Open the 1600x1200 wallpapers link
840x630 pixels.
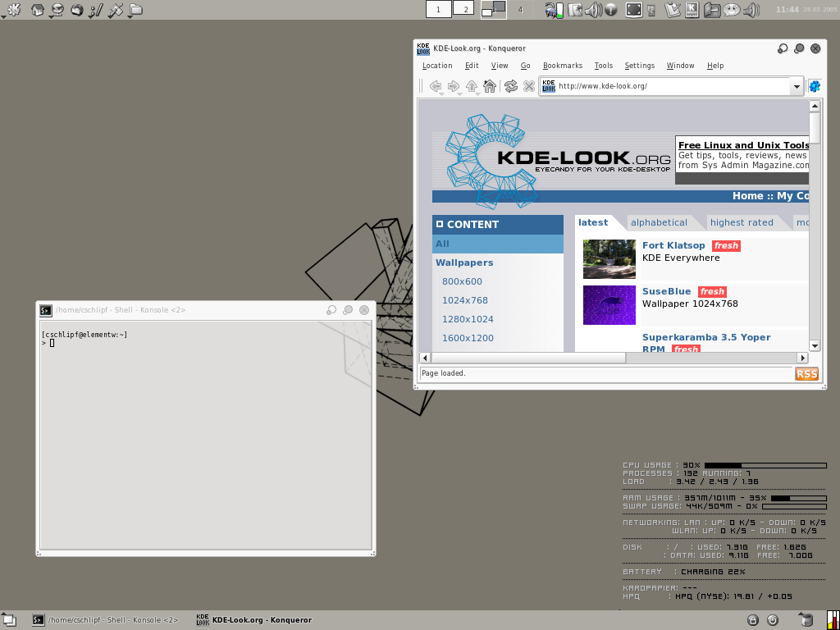pyautogui.click(x=468, y=337)
